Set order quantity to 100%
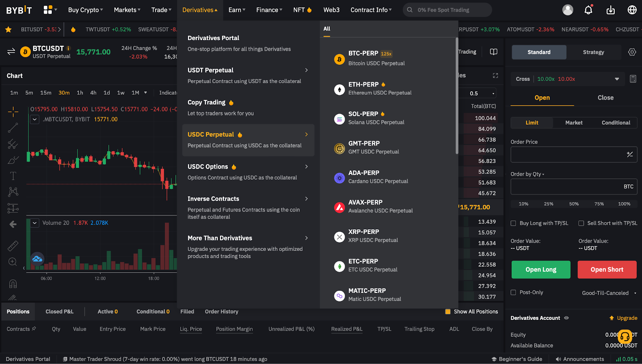 [624, 204]
